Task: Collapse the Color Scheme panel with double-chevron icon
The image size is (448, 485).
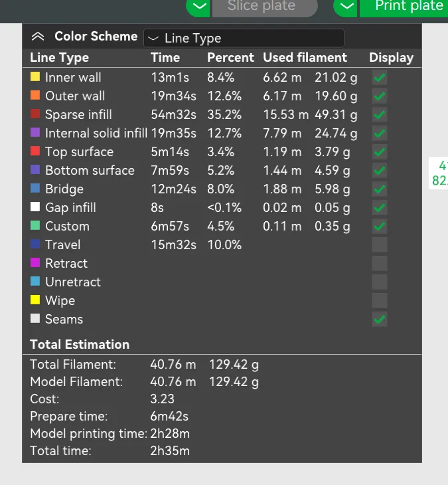Action: point(38,37)
